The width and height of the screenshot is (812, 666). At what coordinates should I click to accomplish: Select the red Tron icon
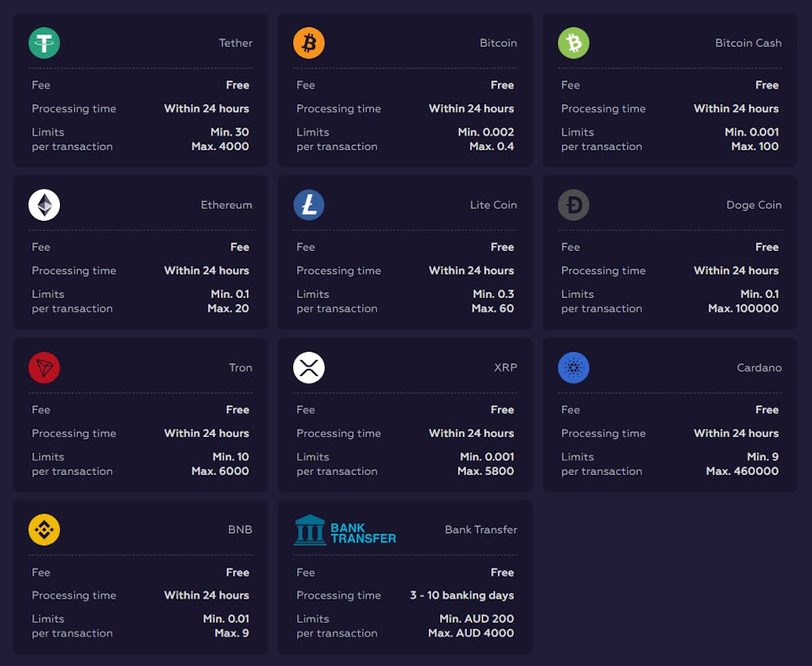44,368
